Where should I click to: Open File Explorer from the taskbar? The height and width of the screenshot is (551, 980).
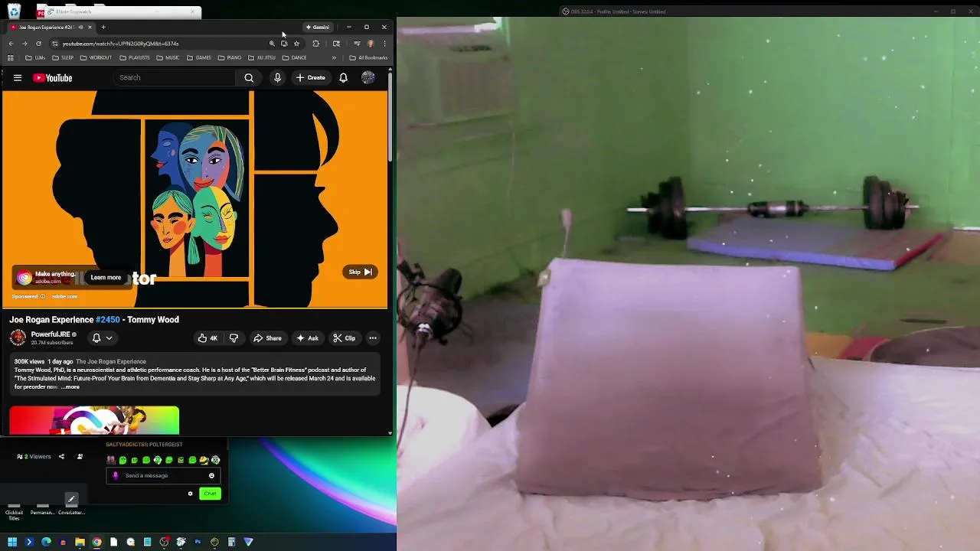(x=80, y=542)
